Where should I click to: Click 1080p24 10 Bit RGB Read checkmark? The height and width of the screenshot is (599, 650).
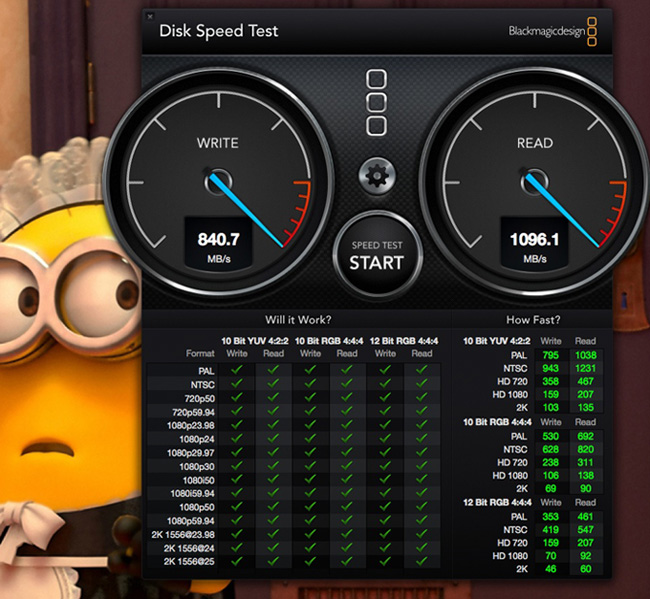tap(347, 438)
